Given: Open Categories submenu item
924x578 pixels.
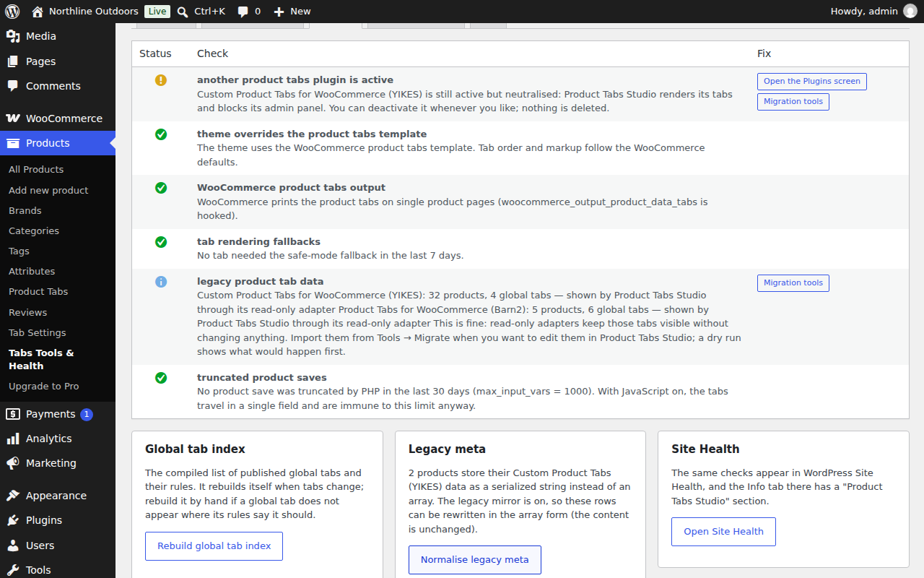Looking at the screenshot, I should click(34, 231).
